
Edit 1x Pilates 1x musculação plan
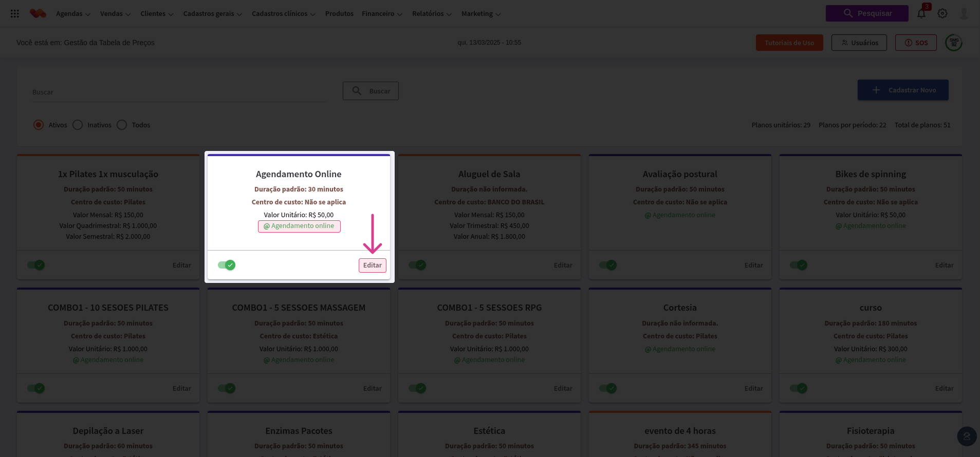coord(181,265)
